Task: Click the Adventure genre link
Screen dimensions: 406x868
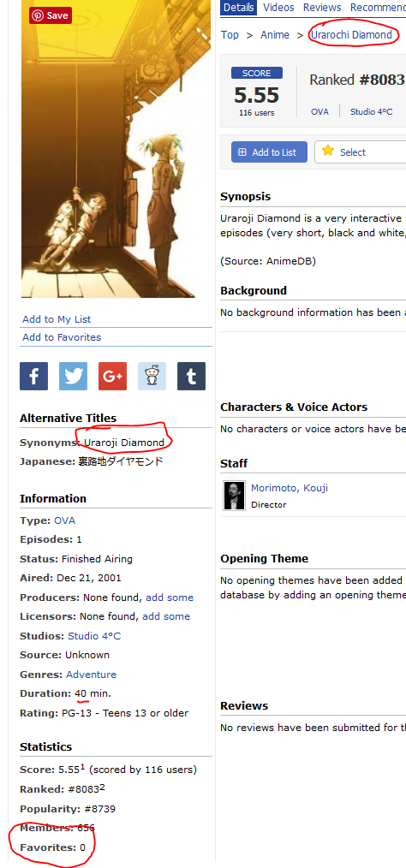Action: tap(91, 675)
